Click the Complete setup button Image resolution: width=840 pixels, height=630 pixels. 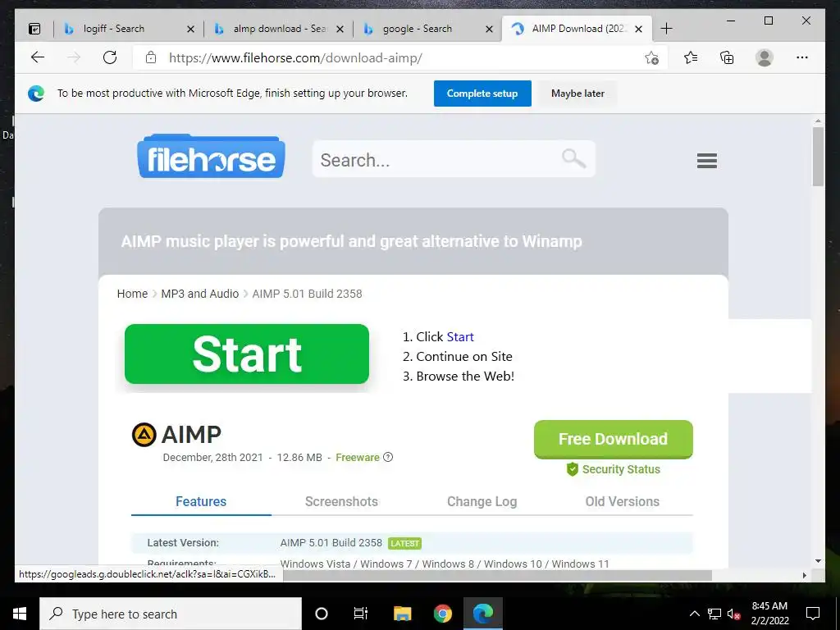(x=482, y=94)
